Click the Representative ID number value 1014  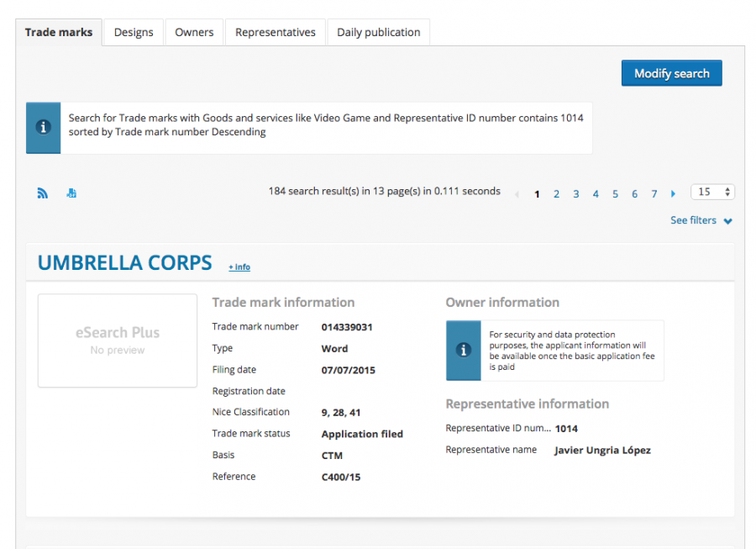pyautogui.click(x=566, y=429)
